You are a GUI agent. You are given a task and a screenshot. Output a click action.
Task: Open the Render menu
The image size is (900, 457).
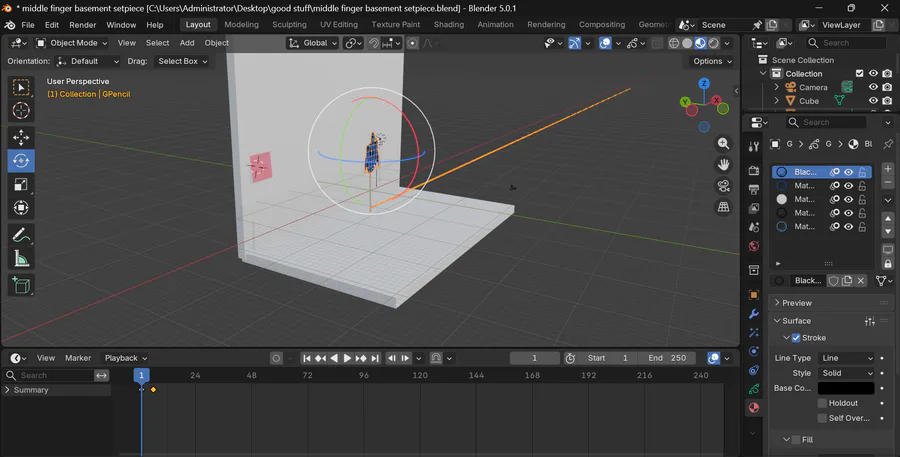[82, 24]
